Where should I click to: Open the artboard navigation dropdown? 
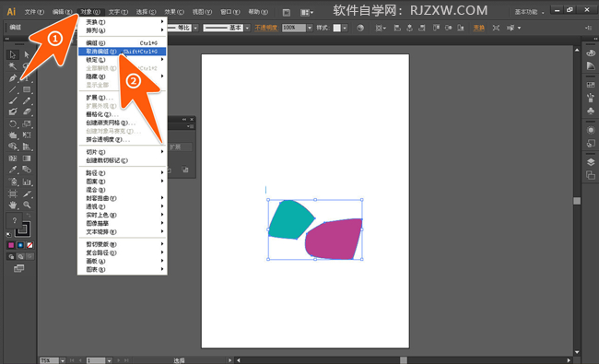coord(110,360)
